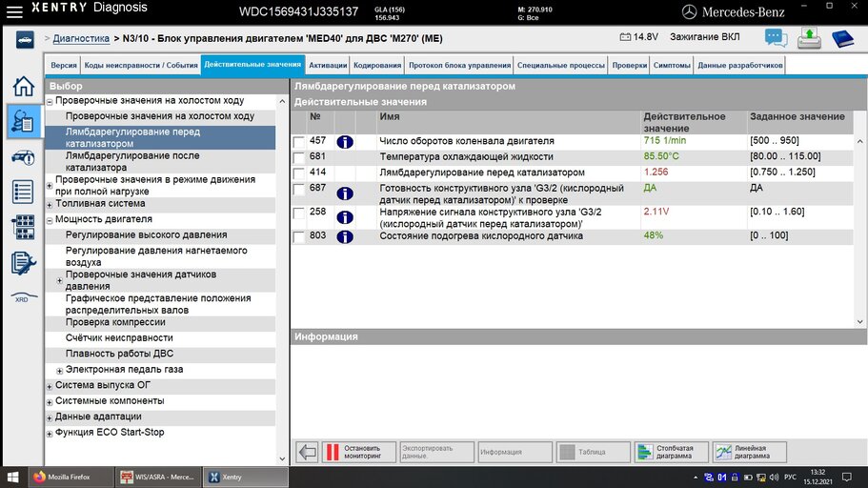
Task: Tick checkbox for row 457
Action: [299, 142]
